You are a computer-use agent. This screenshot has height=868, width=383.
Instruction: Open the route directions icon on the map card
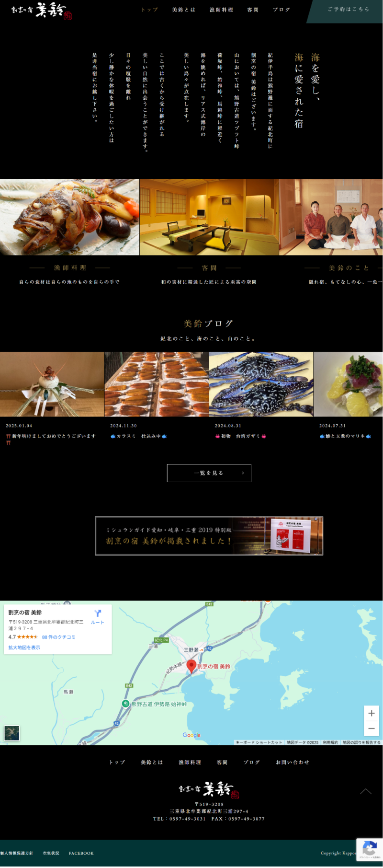[98, 616]
